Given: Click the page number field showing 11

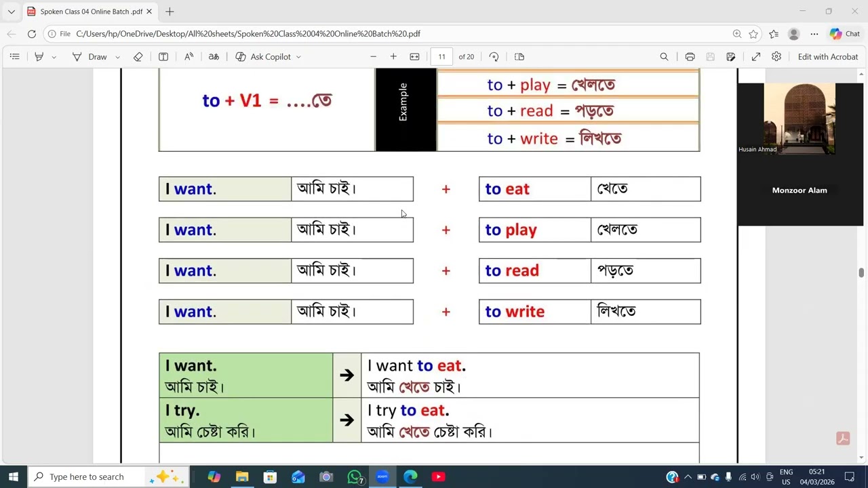Looking at the screenshot, I should (441, 57).
